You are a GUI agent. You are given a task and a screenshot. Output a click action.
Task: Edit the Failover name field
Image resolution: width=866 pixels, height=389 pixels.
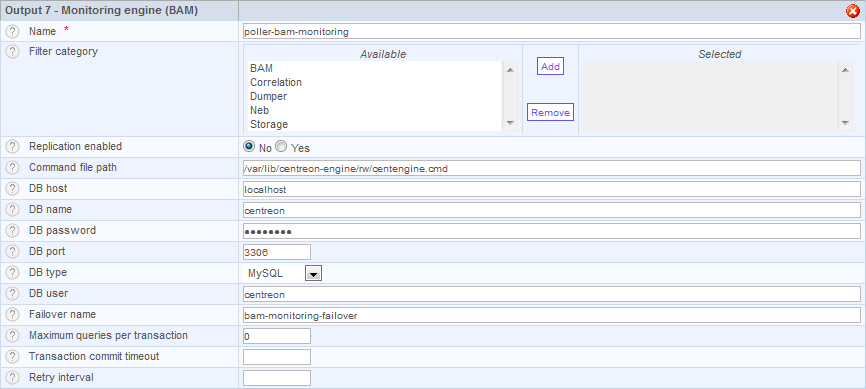pyautogui.click(x=552, y=315)
